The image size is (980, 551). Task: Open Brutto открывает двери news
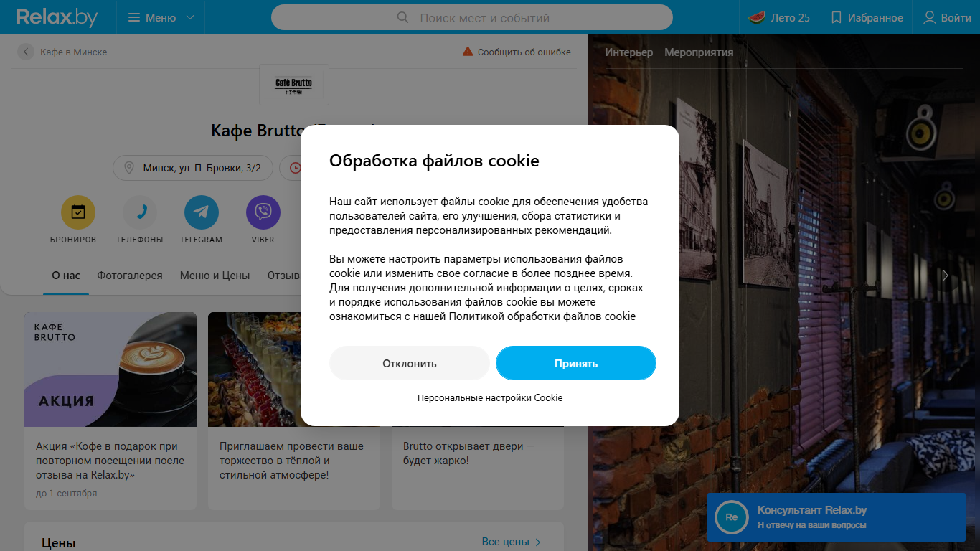(x=468, y=453)
